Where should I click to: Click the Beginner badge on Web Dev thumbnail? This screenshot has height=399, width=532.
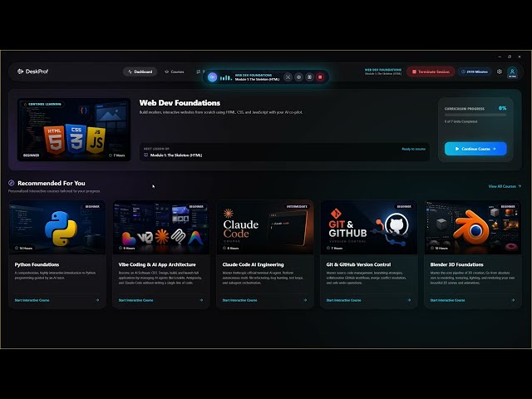pos(32,155)
